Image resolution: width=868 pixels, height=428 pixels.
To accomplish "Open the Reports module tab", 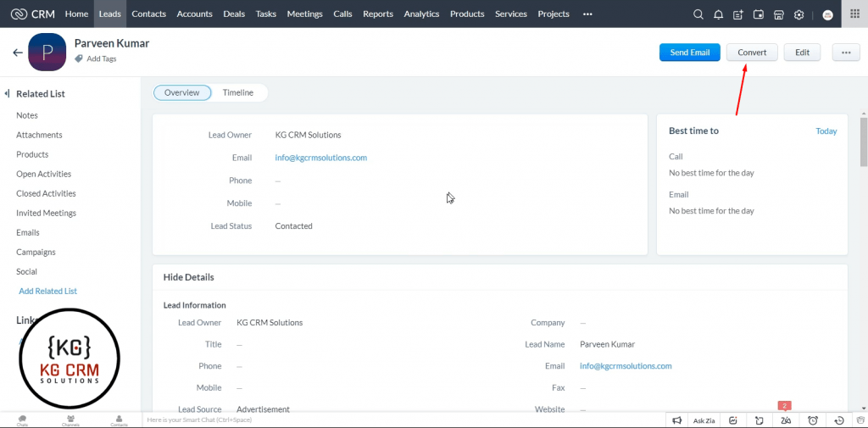I will (378, 14).
